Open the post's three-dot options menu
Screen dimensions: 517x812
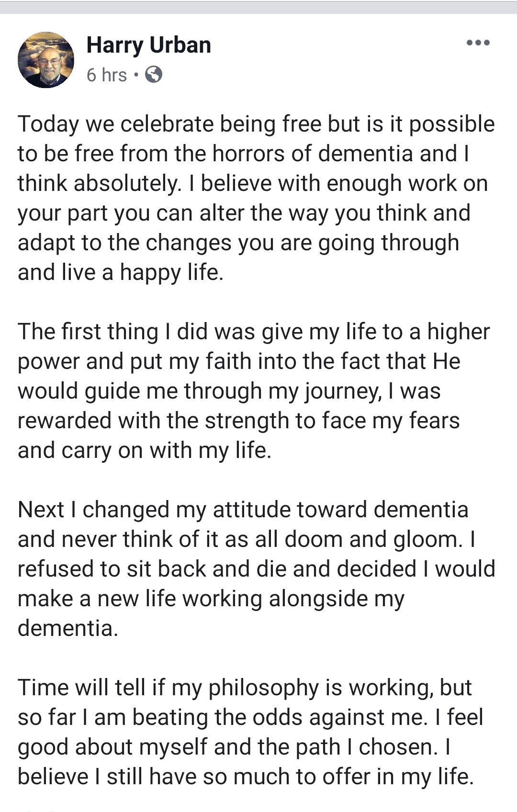(x=478, y=43)
